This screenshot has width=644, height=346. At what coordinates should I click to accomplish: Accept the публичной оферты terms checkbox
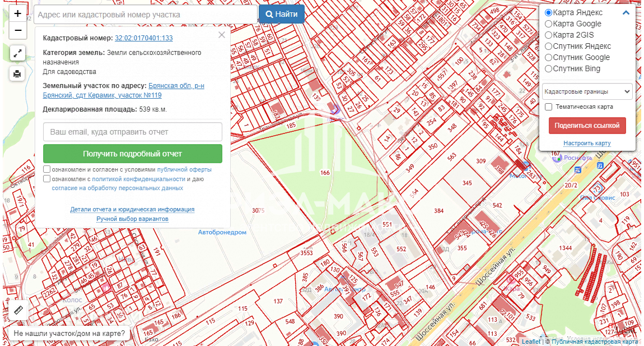point(47,169)
